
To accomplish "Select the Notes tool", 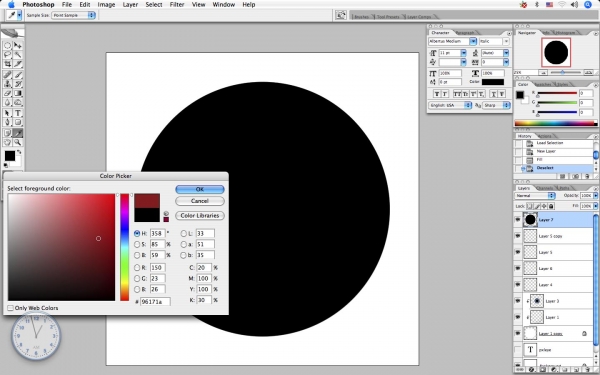I will click(7, 133).
